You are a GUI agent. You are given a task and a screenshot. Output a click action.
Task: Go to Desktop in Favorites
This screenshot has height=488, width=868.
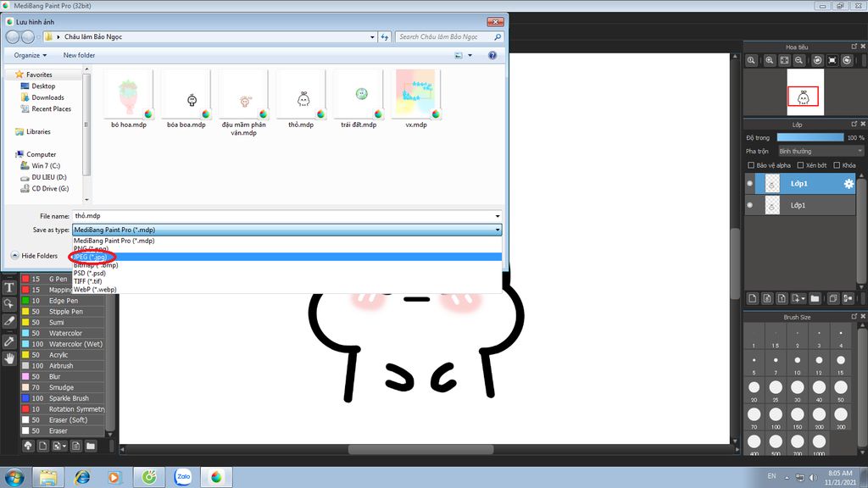pos(43,86)
